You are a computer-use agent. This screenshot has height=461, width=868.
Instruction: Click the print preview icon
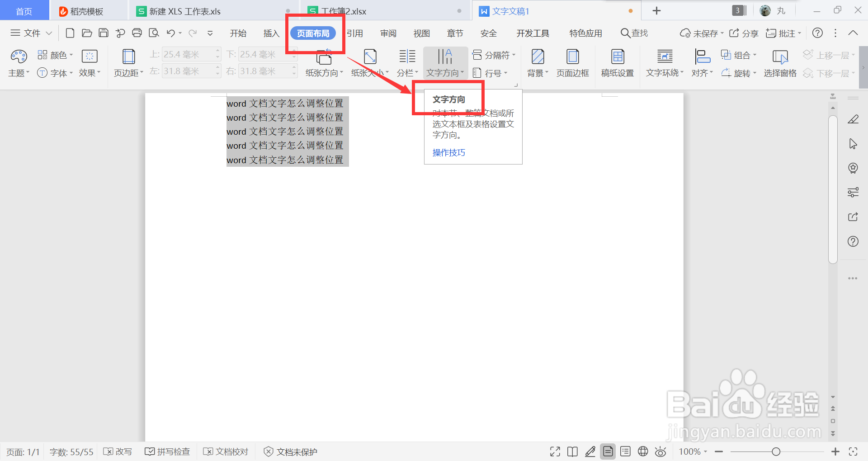point(154,33)
